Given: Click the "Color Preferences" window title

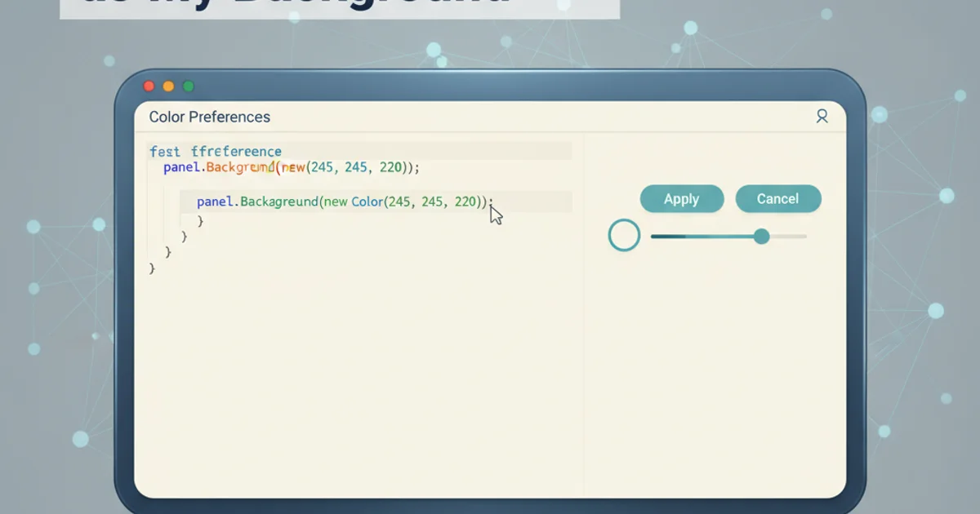Looking at the screenshot, I should pyautogui.click(x=209, y=117).
